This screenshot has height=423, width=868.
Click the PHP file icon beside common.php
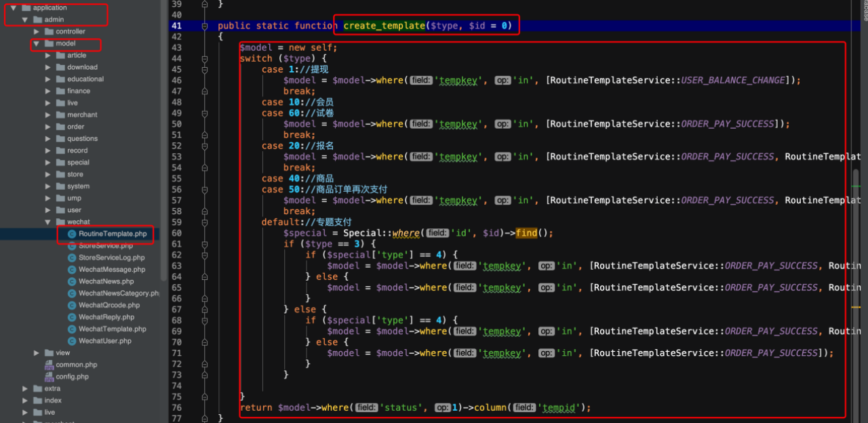click(49, 365)
